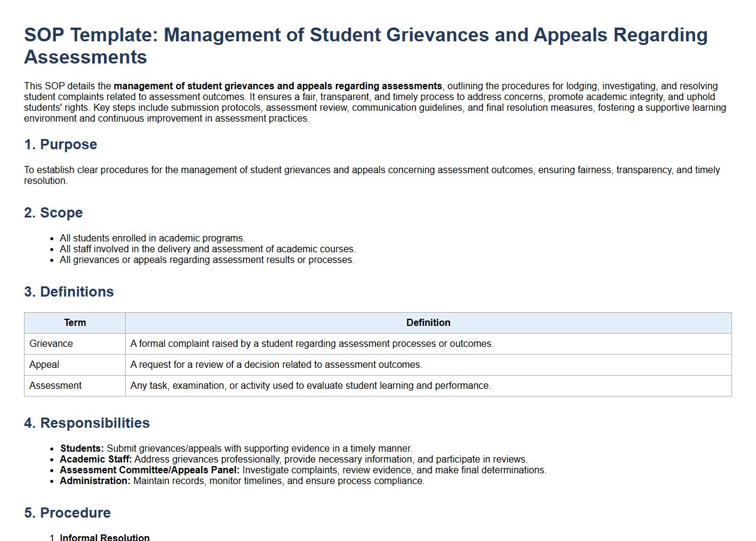
Task: Select the '2. Scope' section heading
Action: pos(53,213)
